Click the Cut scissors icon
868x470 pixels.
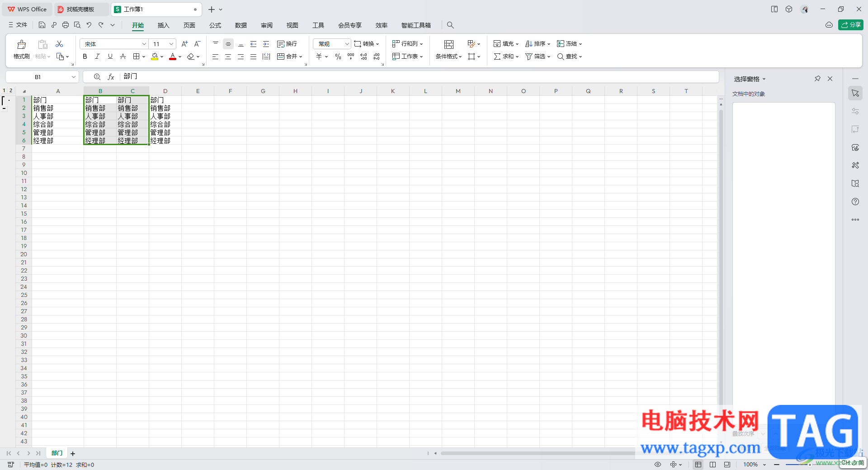(59, 44)
